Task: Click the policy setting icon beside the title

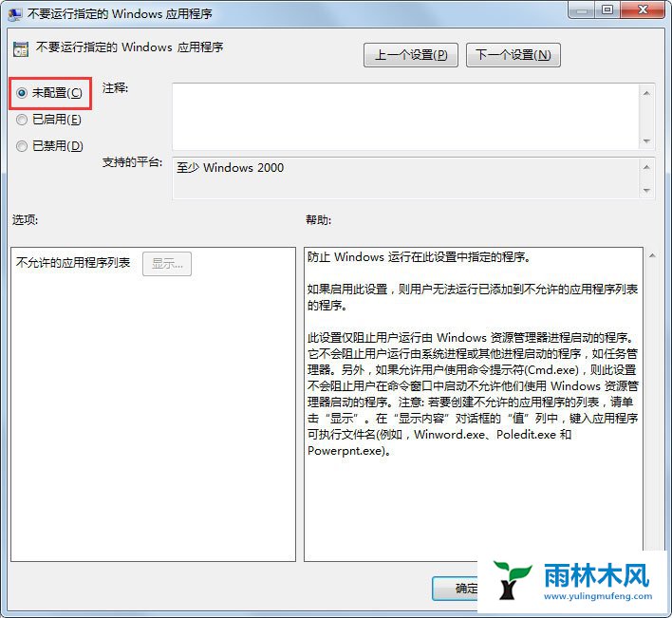Action: 21,48
